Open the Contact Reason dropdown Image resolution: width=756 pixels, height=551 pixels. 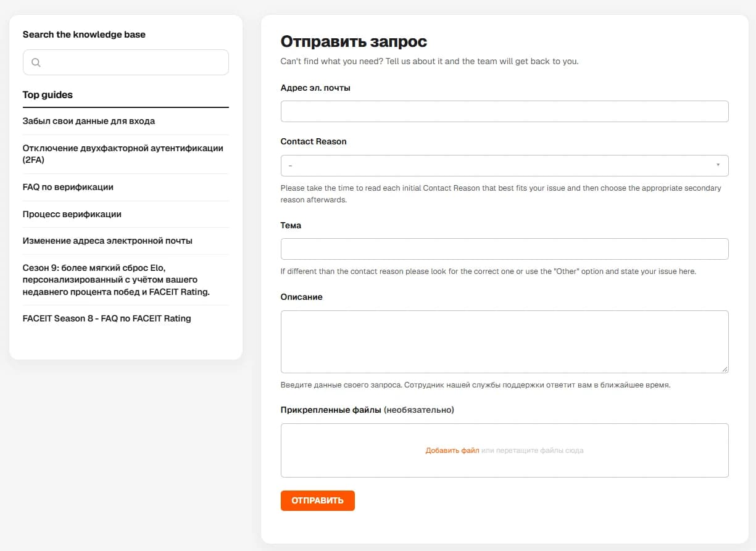[504, 165]
